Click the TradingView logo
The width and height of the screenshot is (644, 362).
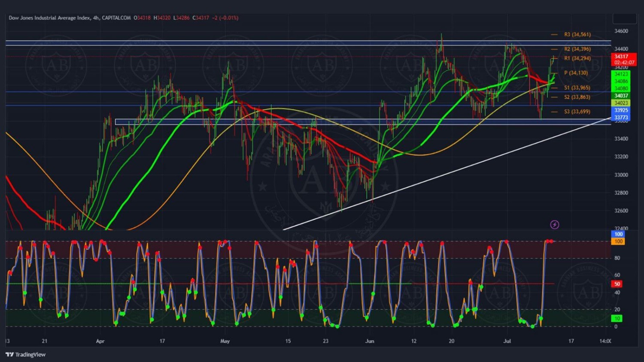point(25,355)
